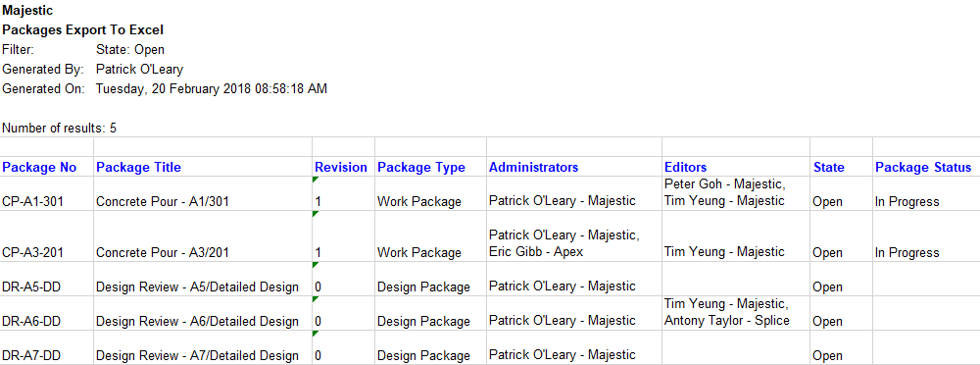
Task: Click the Revision column header
Action: 343,167
